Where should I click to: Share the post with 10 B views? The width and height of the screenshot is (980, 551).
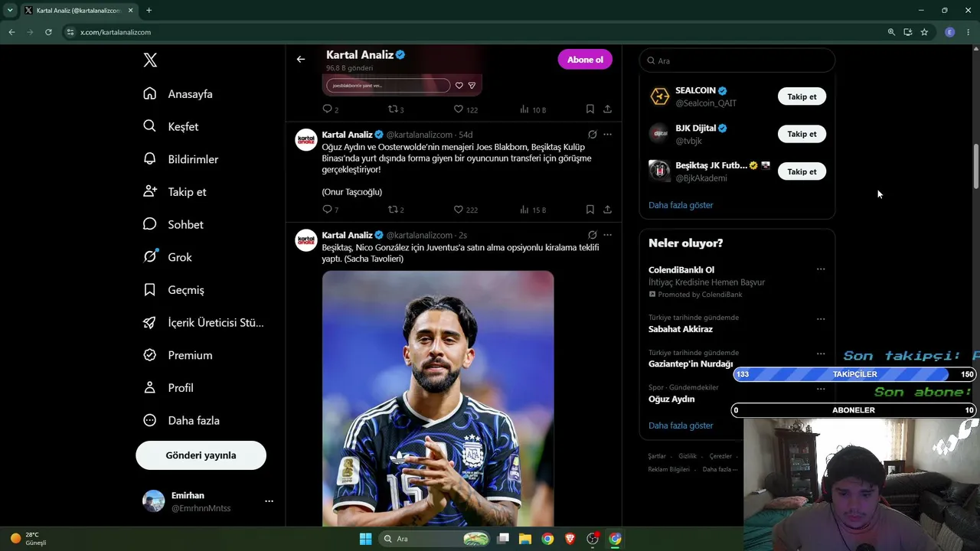[x=607, y=109]
